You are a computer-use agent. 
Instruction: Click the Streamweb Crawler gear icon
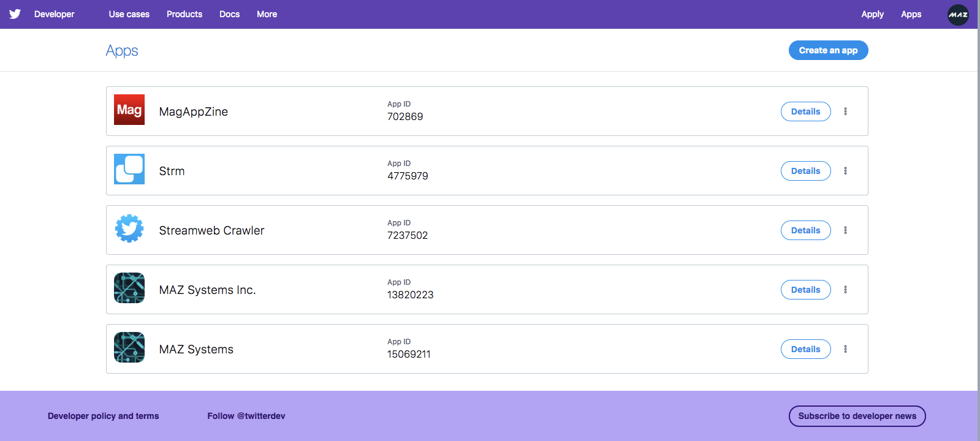click(x=129, y=228)
